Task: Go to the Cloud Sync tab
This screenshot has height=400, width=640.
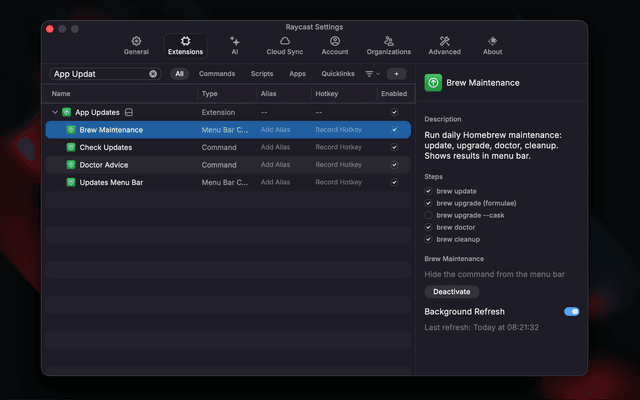Action: 285,46
